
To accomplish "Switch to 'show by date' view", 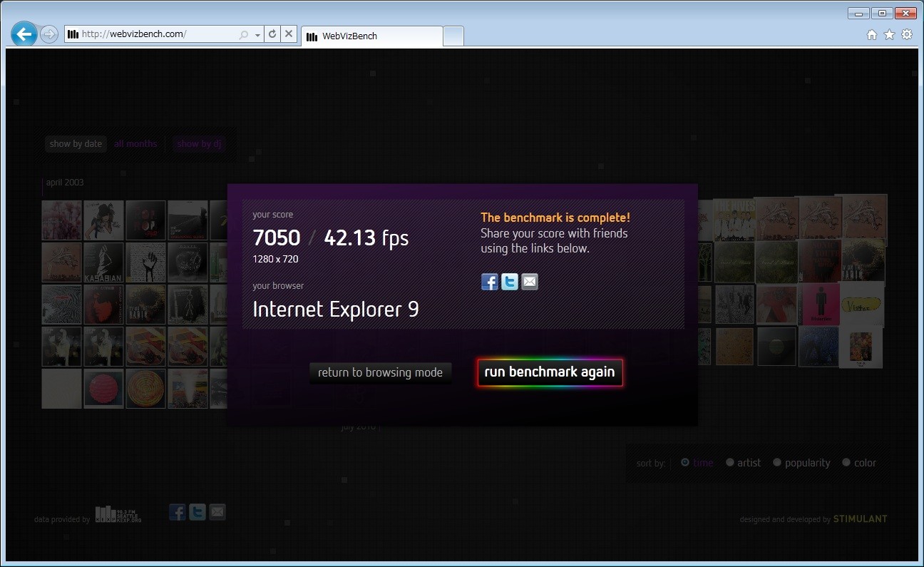I will point(76,144).
